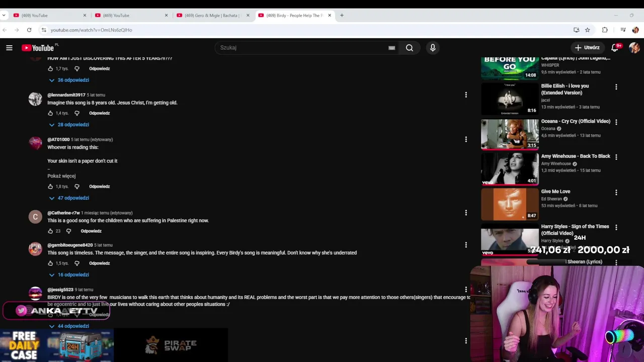
Task: Dislike the comment by @Catherine-r7w
Action: click(69, 231)
